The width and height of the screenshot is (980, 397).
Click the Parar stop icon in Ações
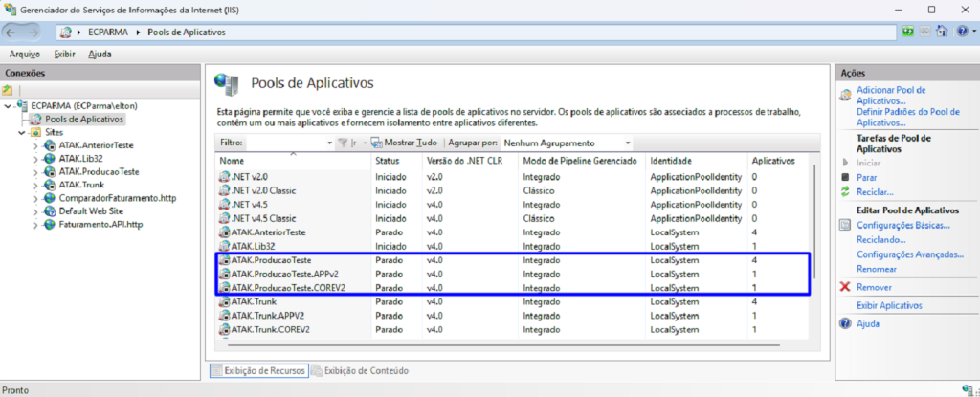845,177
